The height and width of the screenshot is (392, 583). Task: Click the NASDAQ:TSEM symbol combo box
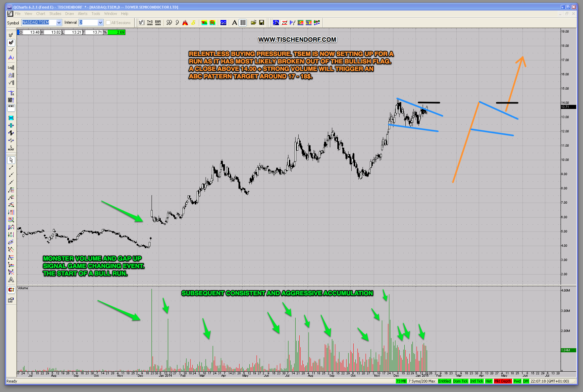pyautogui.click(x=39, y=23)
